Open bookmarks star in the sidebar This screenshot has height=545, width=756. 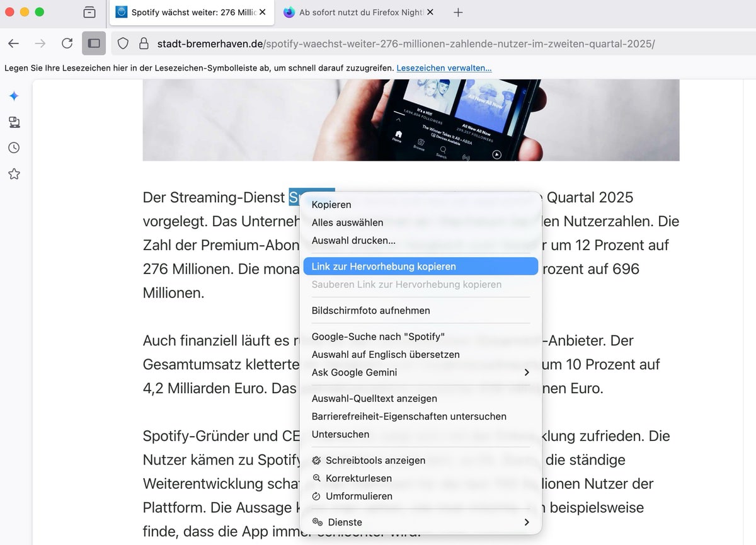coord(14,175)
